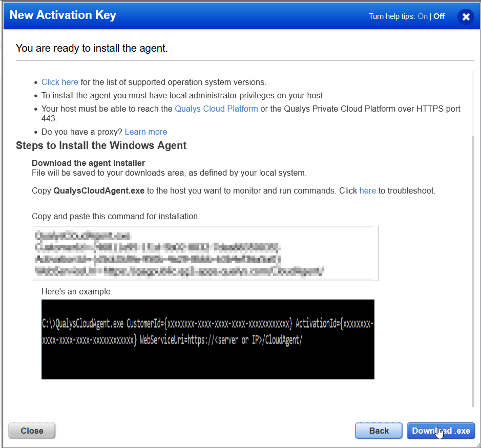Turn help tips On
The height and width of the screenshot is (448, 481).
tap(422, 16)
